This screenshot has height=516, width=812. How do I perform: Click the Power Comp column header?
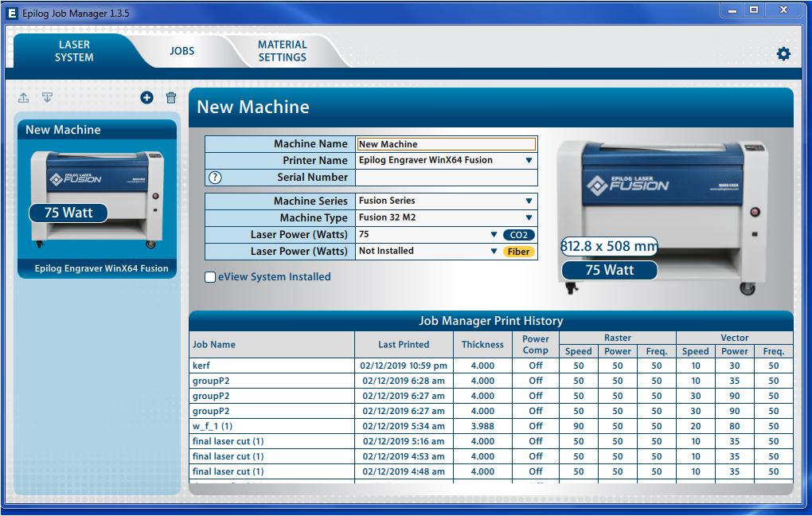click(536, 345)
